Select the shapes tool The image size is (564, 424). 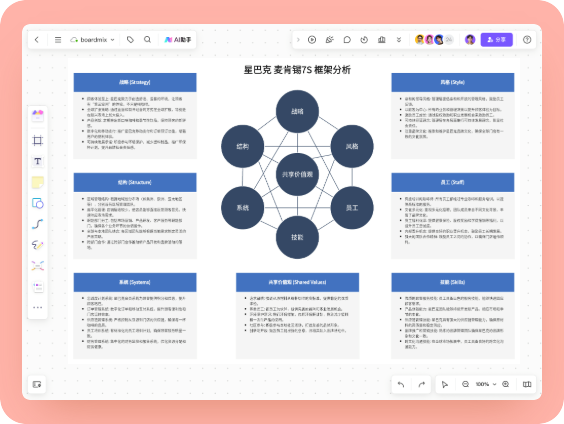pos(38,203)
